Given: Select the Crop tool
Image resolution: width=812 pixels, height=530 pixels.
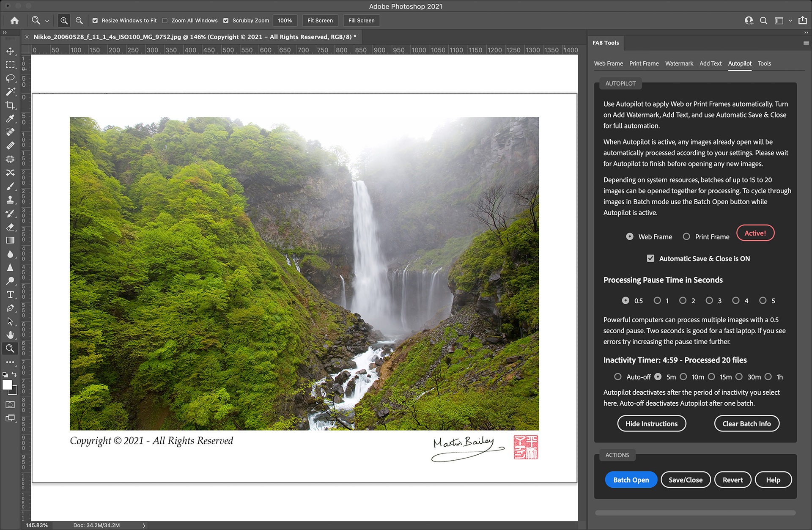Looking at the screenshot, I should coord(10,105).
